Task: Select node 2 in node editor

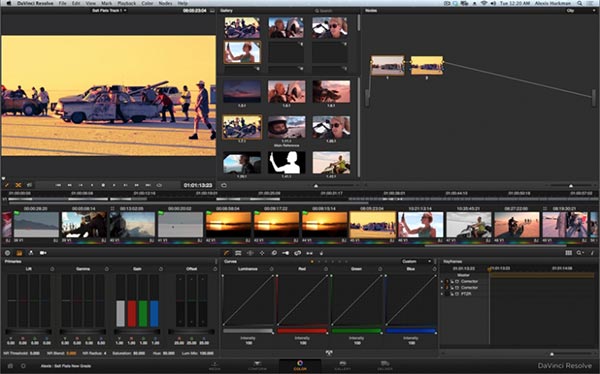Action: [x=427, y=65]
